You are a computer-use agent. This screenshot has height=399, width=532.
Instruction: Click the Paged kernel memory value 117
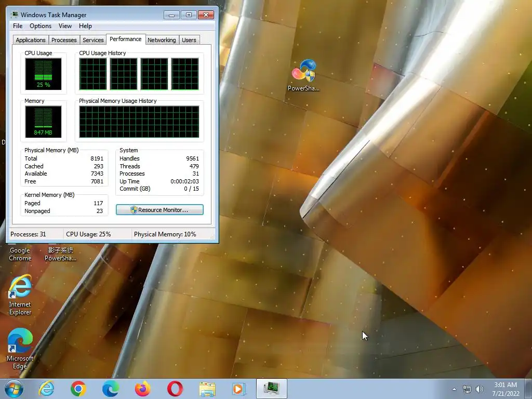coord(98,203)
